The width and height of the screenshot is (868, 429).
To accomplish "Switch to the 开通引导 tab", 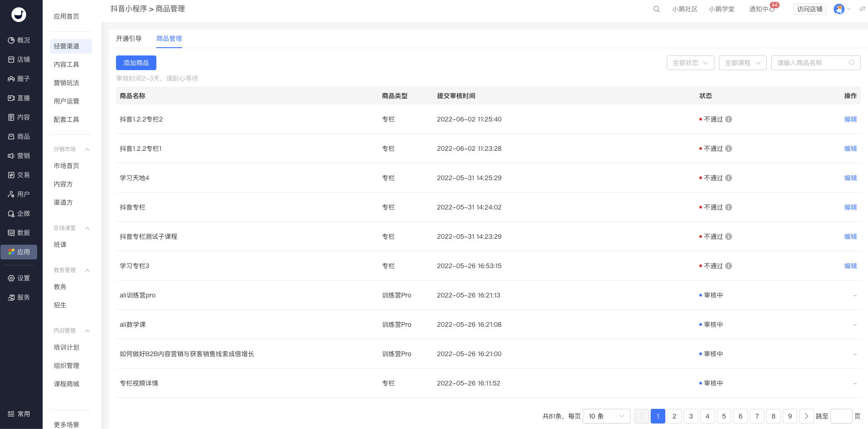I will coord(129,38).
